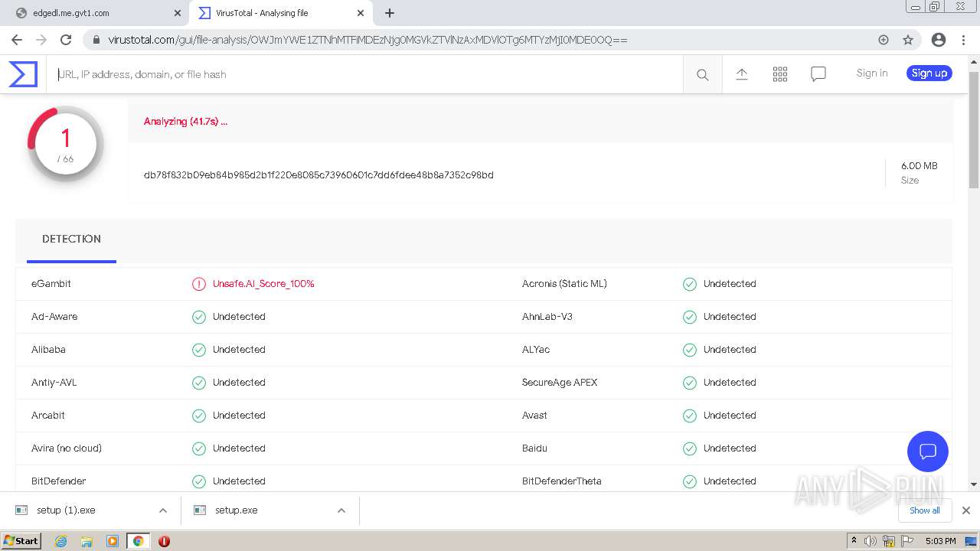The width and height of the screenshot is (980, 551).
Task: Open the Windows Start menu
Action: [21, 541]
